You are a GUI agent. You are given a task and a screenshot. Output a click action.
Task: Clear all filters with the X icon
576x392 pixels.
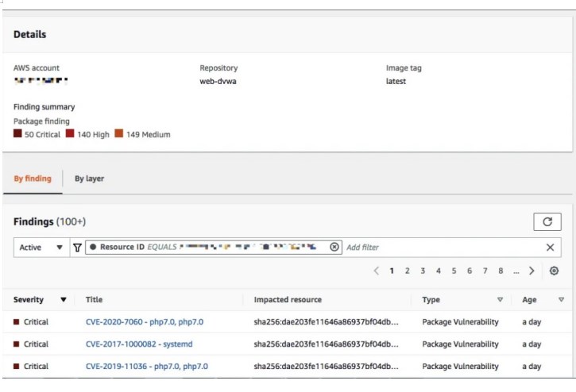click(x=550, y=248)
